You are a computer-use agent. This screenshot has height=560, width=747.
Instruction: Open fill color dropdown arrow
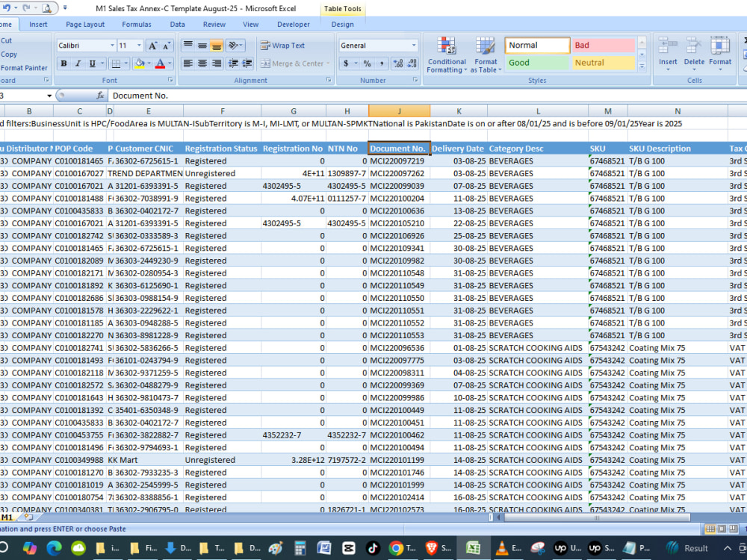[149, 63]
